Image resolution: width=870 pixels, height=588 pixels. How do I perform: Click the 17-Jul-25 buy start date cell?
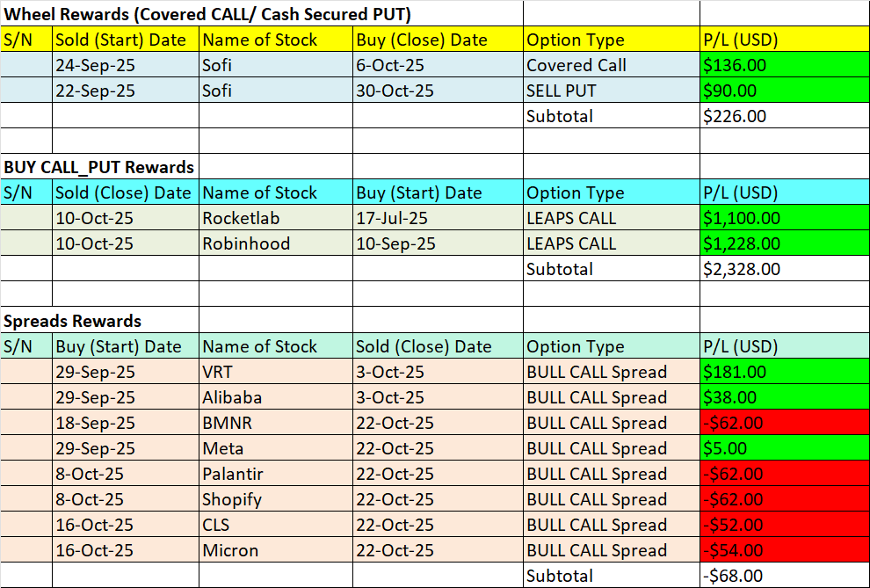(x=438, y=218)
